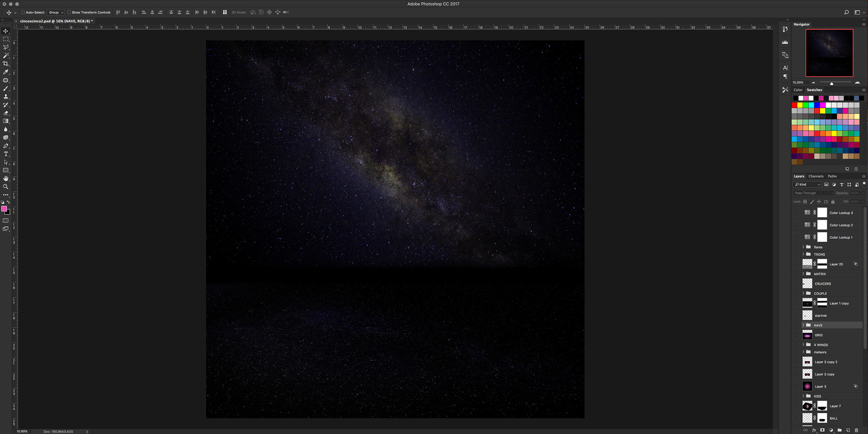Switch to the Paths tab

click(832, 176)
